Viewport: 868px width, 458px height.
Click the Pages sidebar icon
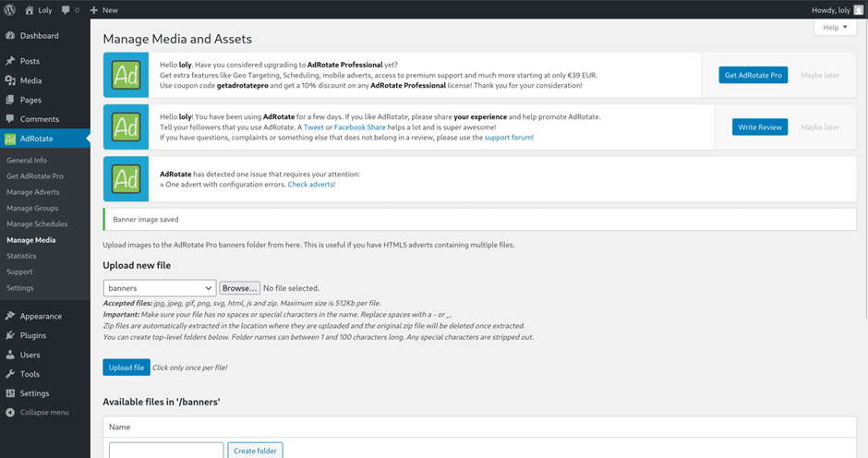(x=10, y=100)
